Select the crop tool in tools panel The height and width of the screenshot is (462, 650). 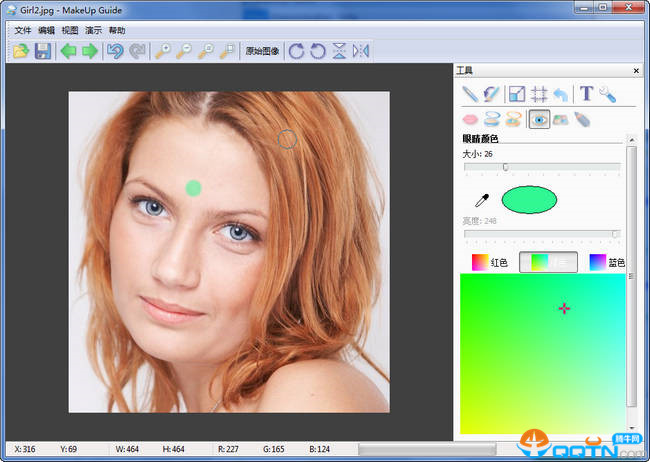click(x=538, y=94)
